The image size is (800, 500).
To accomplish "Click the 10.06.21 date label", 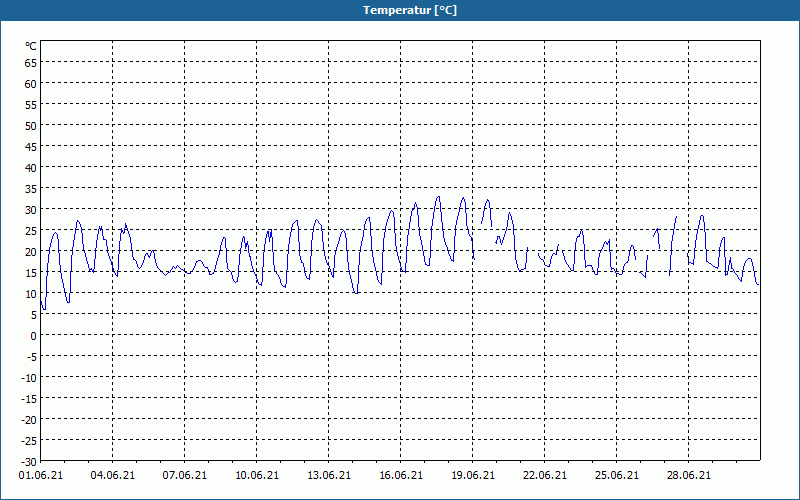I will click(257, 475).
